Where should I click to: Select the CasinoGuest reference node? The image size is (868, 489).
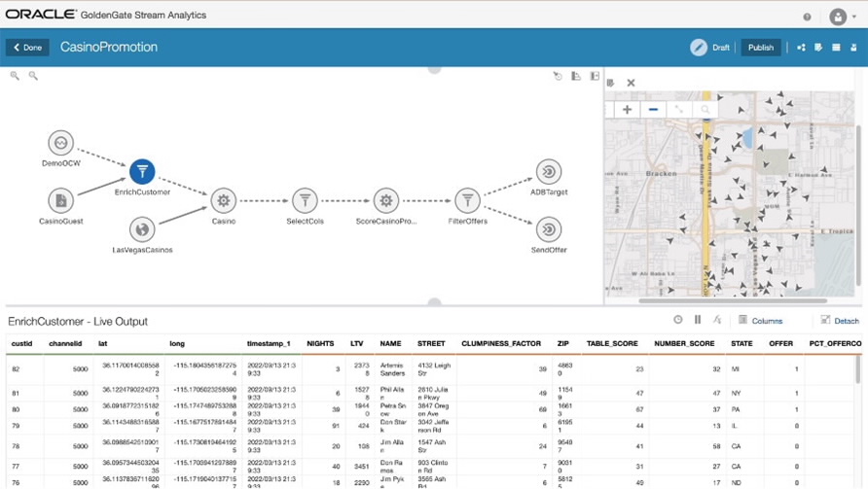point(61,200)
